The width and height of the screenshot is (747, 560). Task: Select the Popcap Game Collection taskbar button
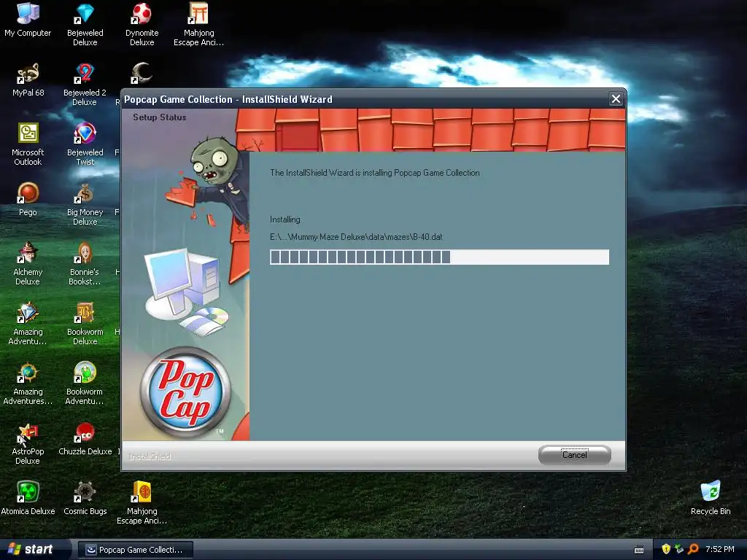(136, 550)
